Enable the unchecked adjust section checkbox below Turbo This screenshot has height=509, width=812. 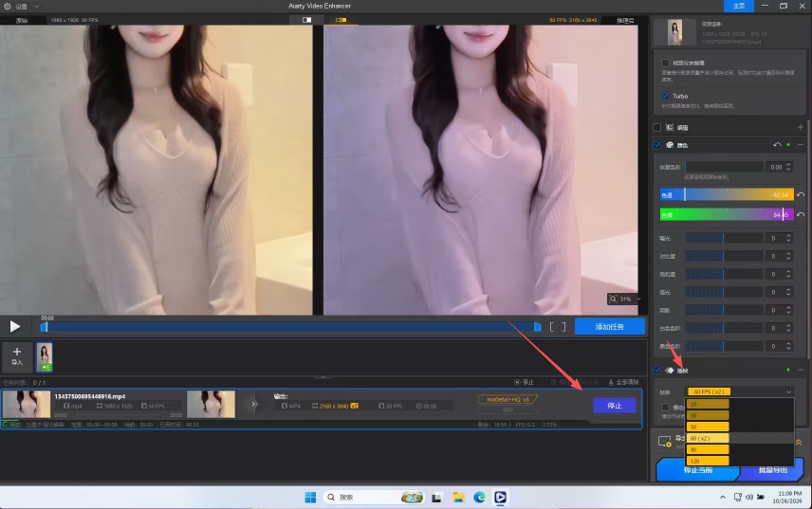(656, 127)
